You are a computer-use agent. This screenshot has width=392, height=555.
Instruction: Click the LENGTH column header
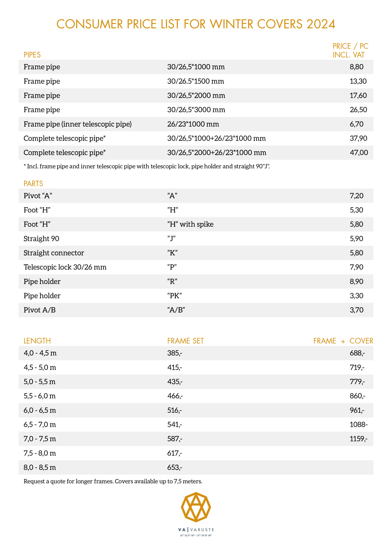tap(37, 341)
